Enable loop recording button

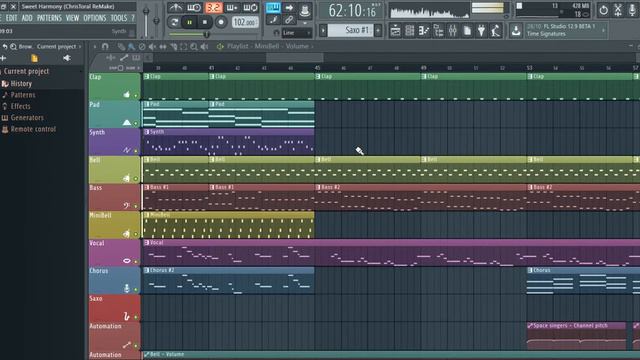point(250,7)
